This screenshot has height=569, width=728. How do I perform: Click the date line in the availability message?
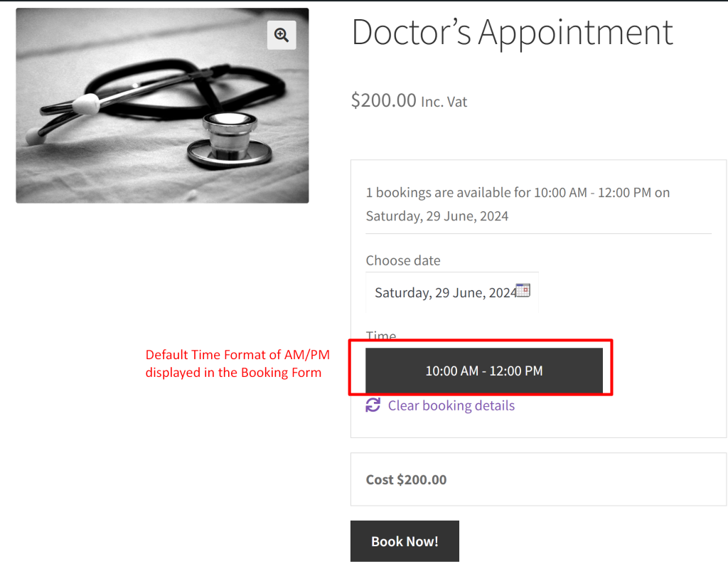(x=437, y=216)
